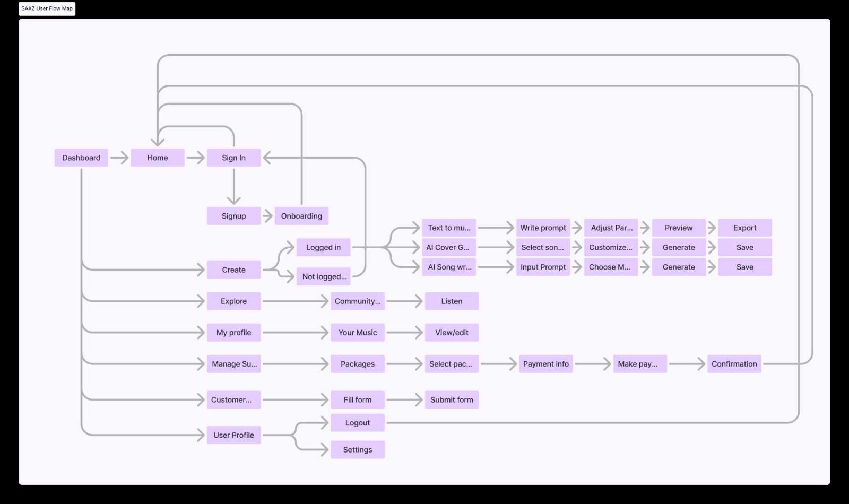
Task: Click Save node in the AI Cover row
Action: click(x=745, y=247)
